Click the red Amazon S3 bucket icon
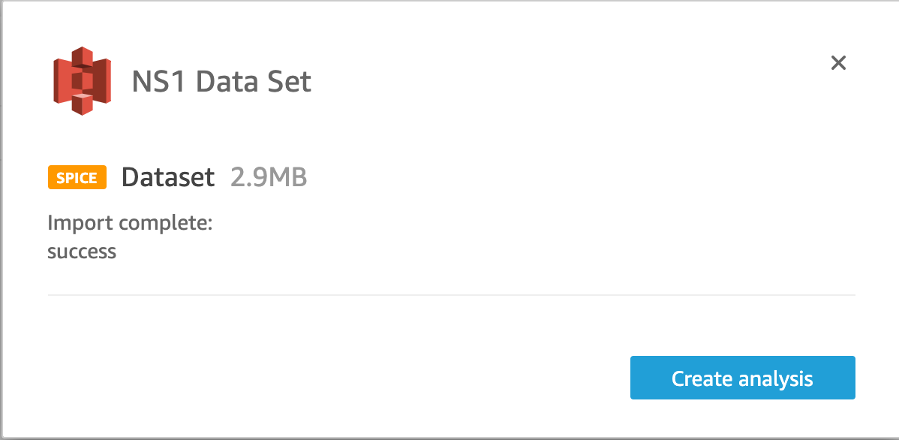 point(82,81)
